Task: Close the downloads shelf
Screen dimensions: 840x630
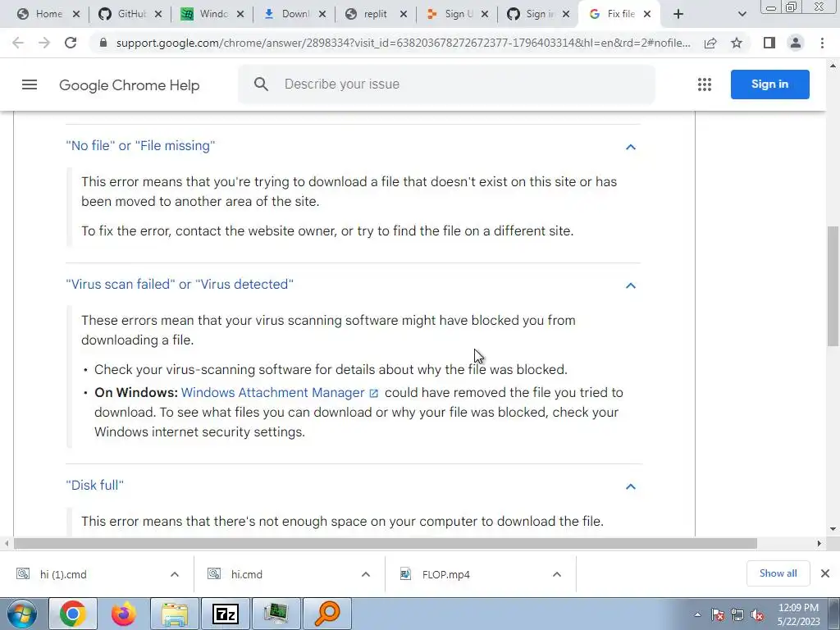Action: [825, 573]
